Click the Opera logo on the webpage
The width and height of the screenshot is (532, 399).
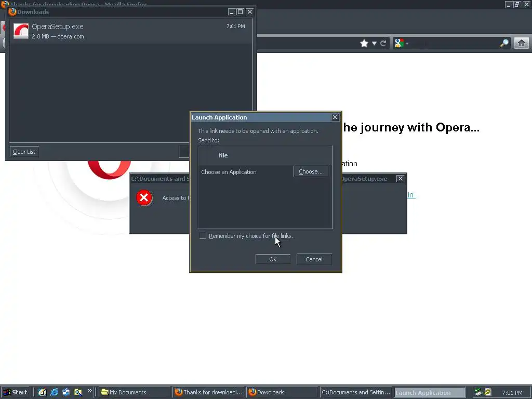[x=109, y=170]
